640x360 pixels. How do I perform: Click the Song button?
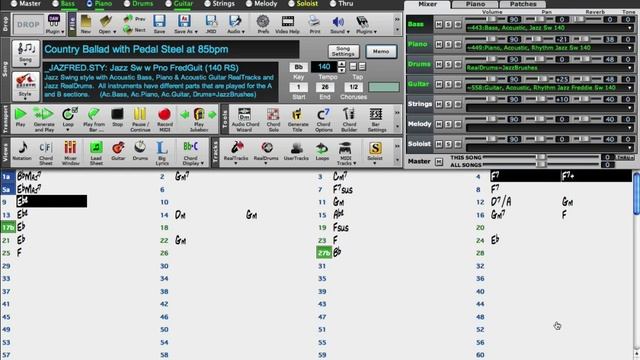[x=25, y=54]
